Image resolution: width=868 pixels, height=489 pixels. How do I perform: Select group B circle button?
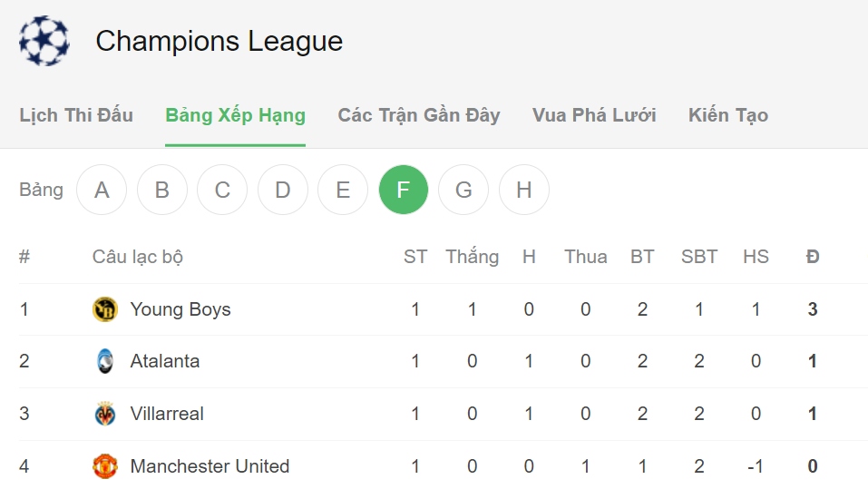(x=161, y=190)
